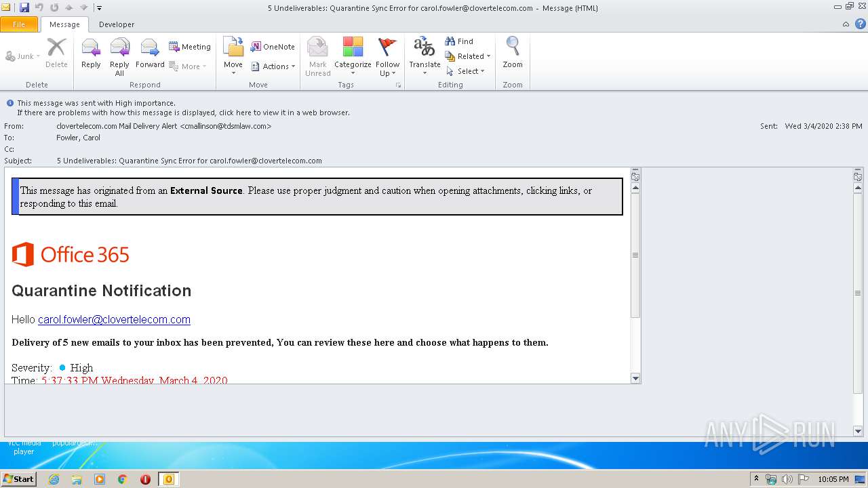
Task: Click the sent date Wed 3/4/2020
Action: pos(824,126)
